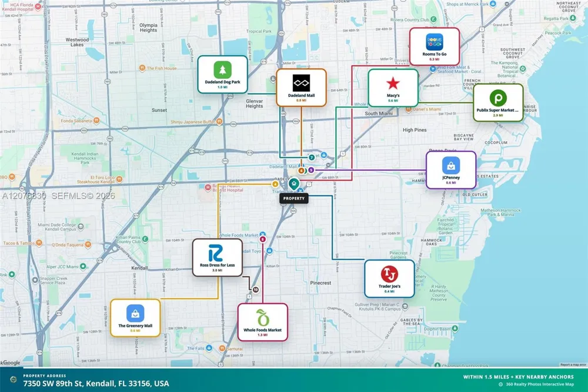Screen dimensions: 588x392
Task: Click the Whole Foods Market logo
Action: tap(262, 318)
